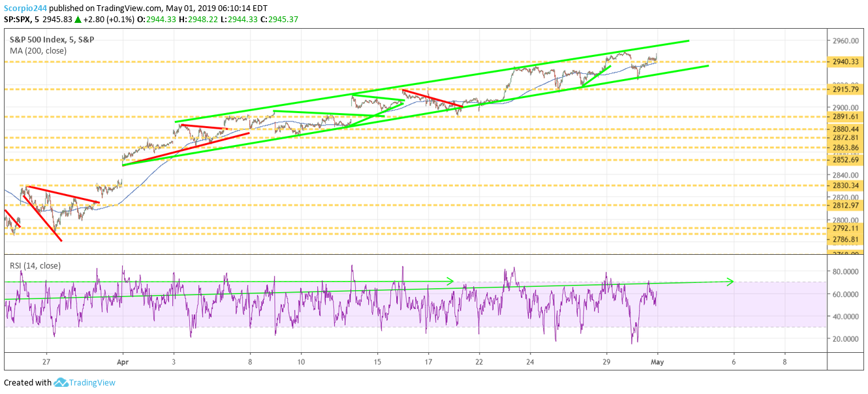Click the 29 date axis label
The height and width of the screenshot is (394, 868).
click(606, 361)
